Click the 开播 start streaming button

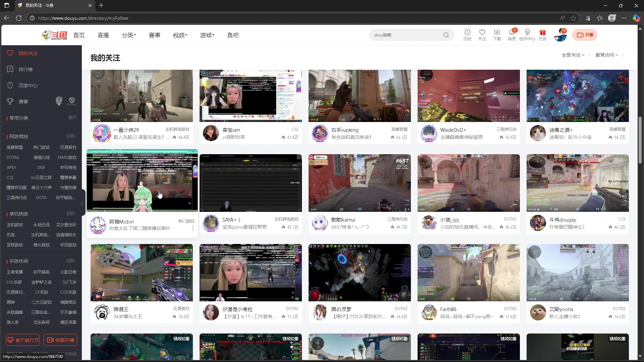(585, 35)
